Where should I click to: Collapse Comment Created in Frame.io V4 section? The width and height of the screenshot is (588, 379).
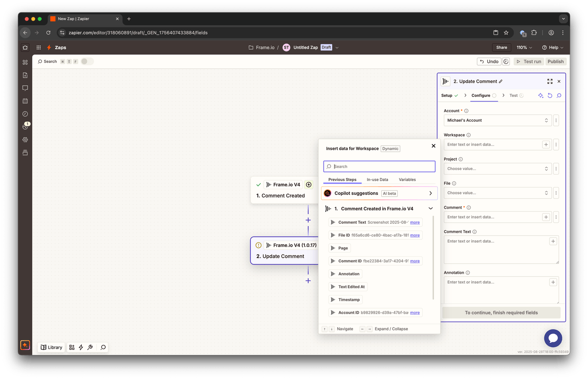[x=430, y=209]
